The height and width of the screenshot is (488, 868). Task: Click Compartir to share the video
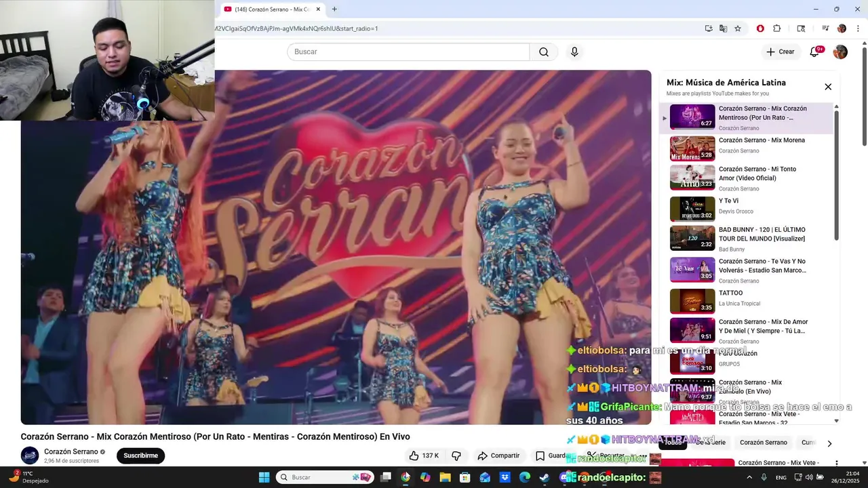pos(498,455)
